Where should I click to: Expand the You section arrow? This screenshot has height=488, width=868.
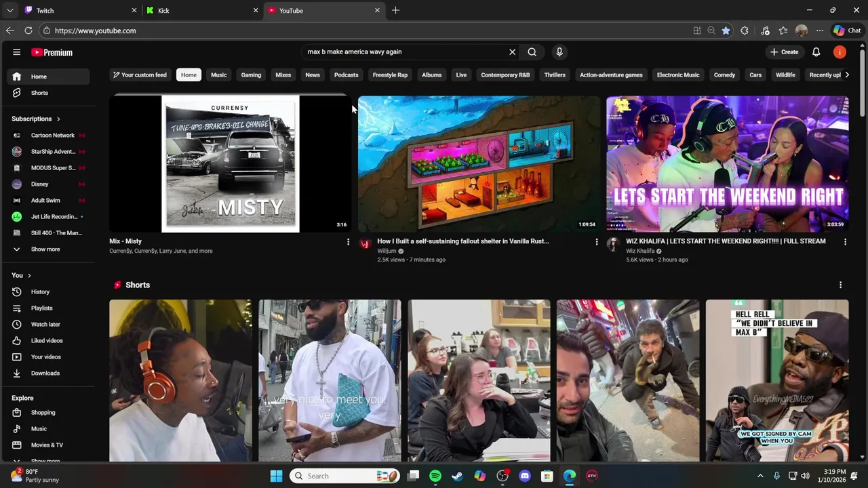click(x=29, y=275)
